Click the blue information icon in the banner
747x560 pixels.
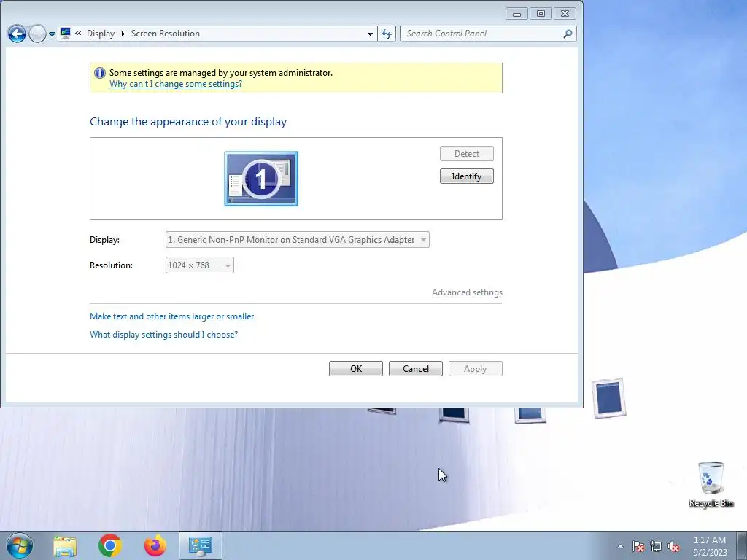(x=99, y=73)
